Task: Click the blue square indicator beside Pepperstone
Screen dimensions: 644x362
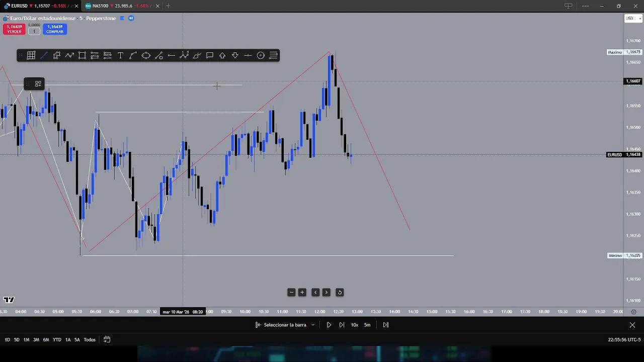Action: [122, 18]
